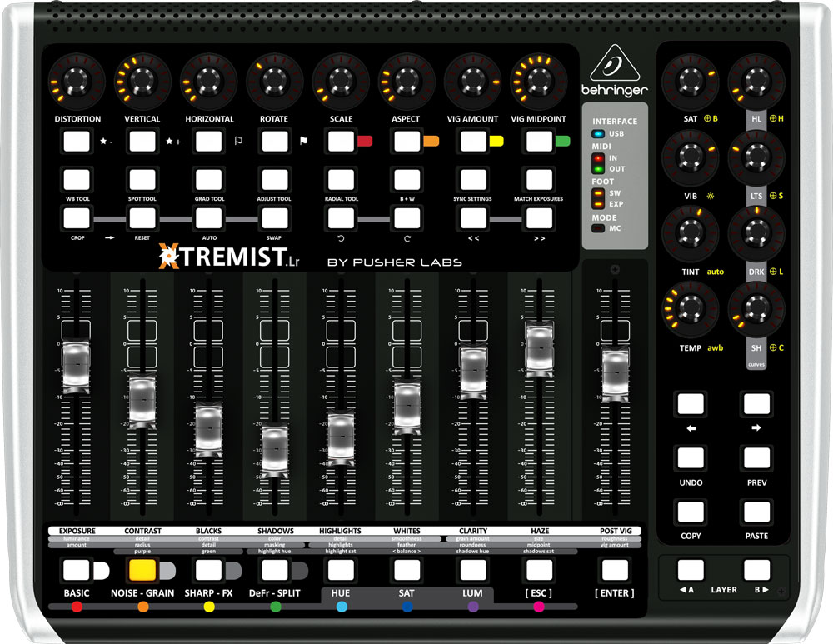Image resolution: width=833 pixels, height=644 pixels.
Task: Click the UNDO button
Action: (x=691, y=457)
